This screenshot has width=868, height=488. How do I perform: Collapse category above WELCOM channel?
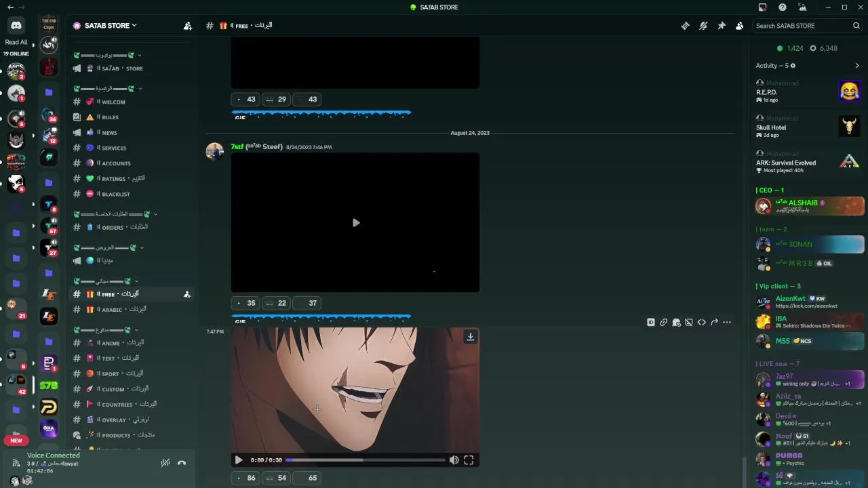pyautogui.click(x=107, y=89)
